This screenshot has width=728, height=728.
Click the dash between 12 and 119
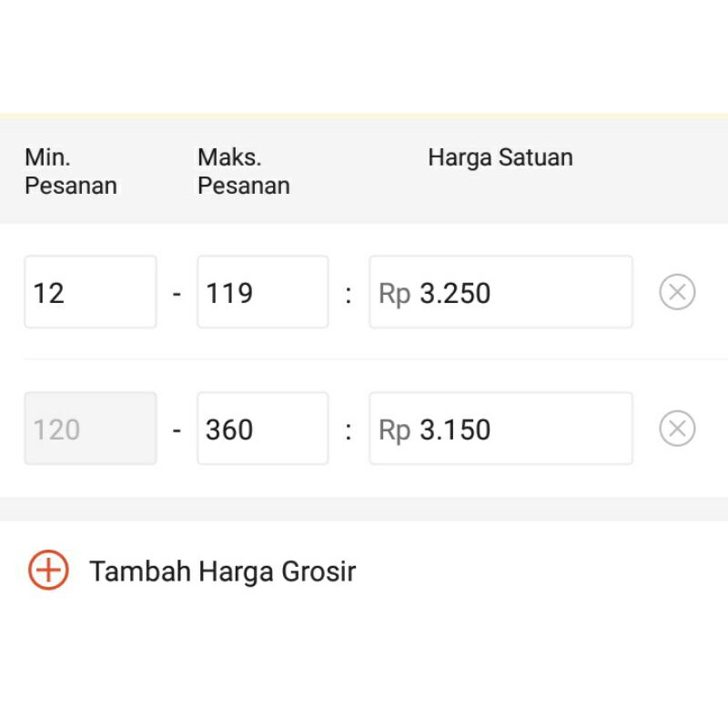point(177,294)
